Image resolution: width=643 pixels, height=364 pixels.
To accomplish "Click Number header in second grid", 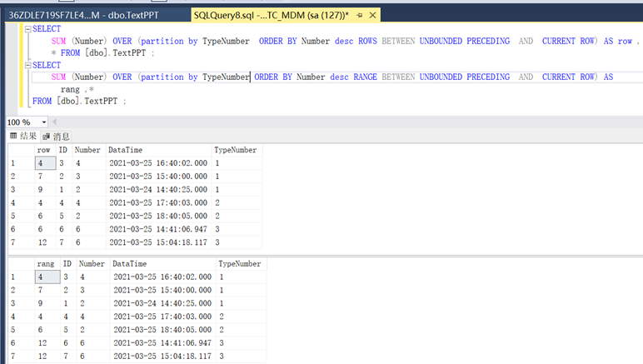I will (93, 264).
